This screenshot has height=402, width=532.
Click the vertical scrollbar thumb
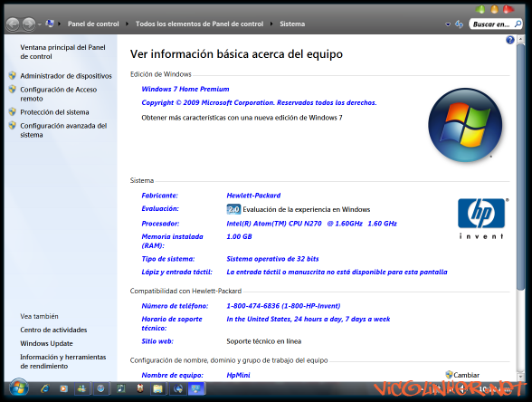[x=521, y=167]
